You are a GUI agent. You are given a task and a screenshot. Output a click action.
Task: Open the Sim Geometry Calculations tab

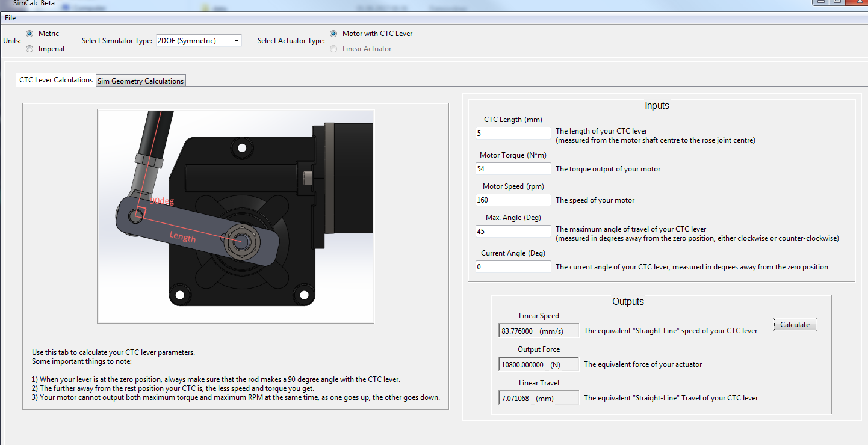tap(140, 81)
